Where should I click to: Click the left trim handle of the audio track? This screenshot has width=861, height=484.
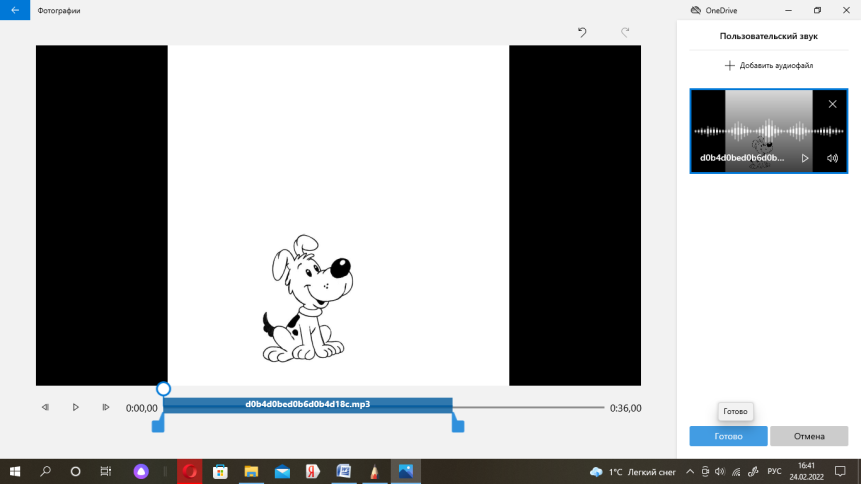coord(158,425)
